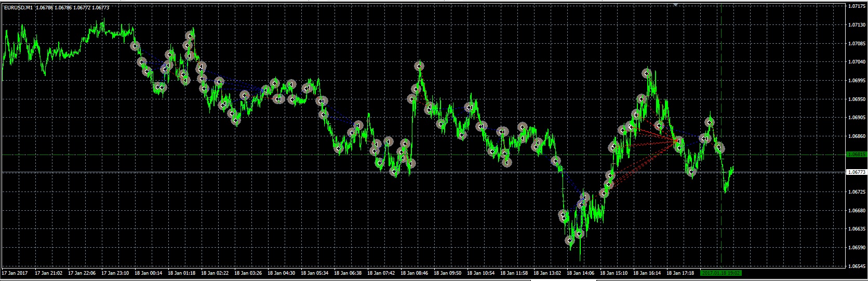Click the 18 Jan 10:54 time label
868x281 pixels.
click(481, 273)
